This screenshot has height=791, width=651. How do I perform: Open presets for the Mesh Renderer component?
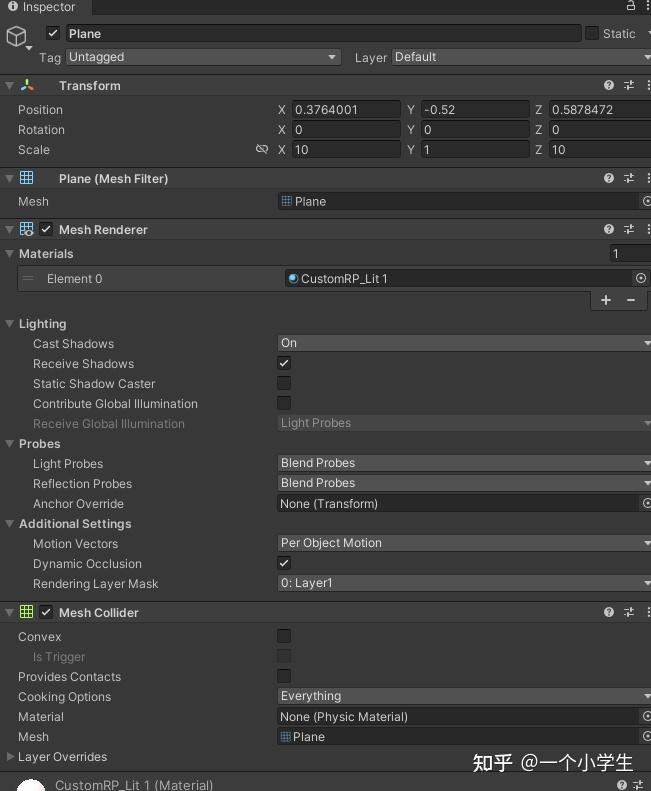click(x=629, y=230)
